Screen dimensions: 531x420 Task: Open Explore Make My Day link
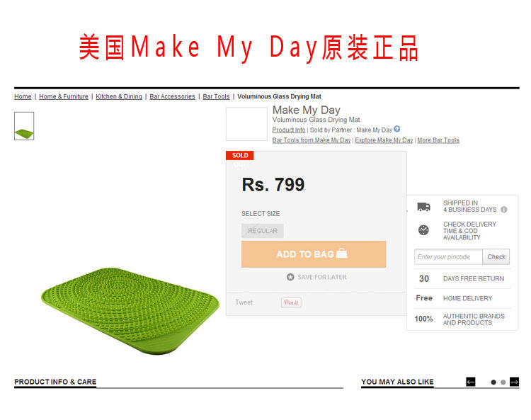[384, 140]
